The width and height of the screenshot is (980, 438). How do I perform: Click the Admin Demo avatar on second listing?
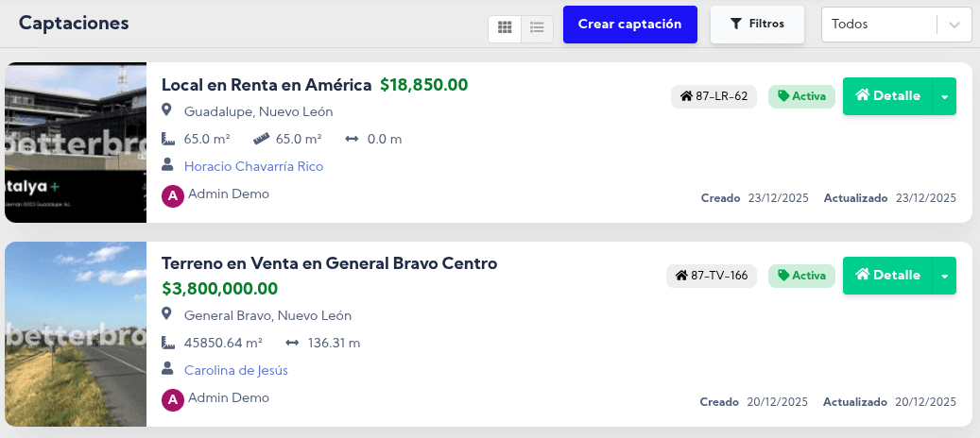point(172,399)
